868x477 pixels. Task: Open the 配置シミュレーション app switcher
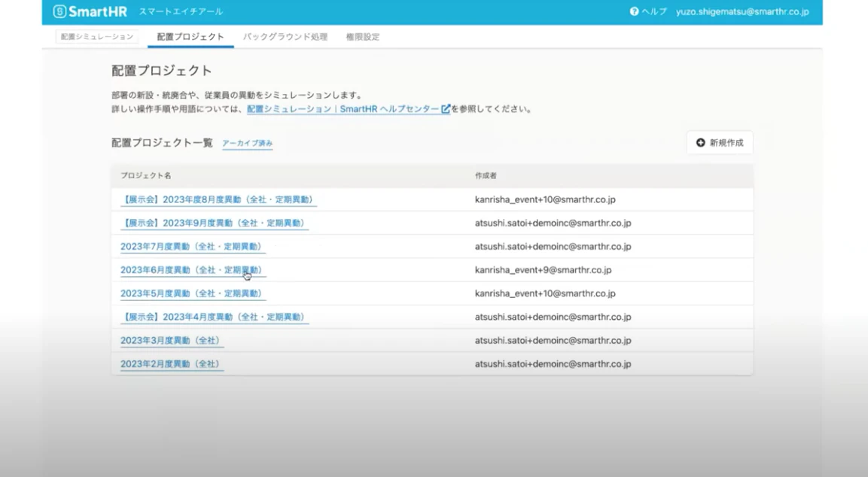pos(97,37)
